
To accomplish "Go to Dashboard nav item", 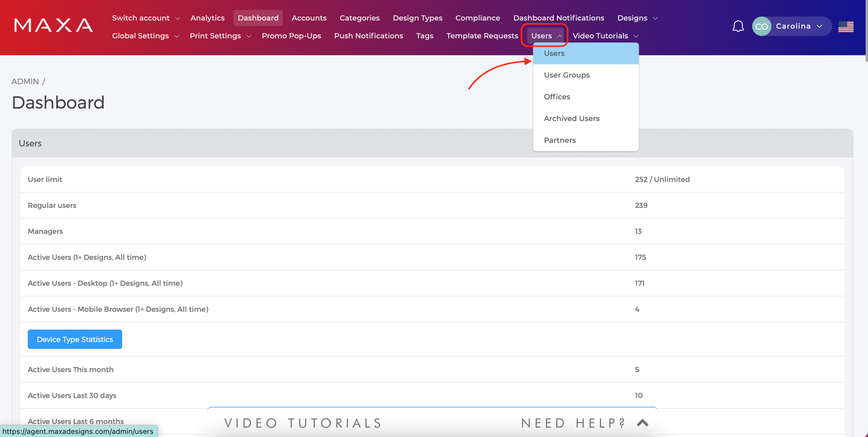I will 258,18.
